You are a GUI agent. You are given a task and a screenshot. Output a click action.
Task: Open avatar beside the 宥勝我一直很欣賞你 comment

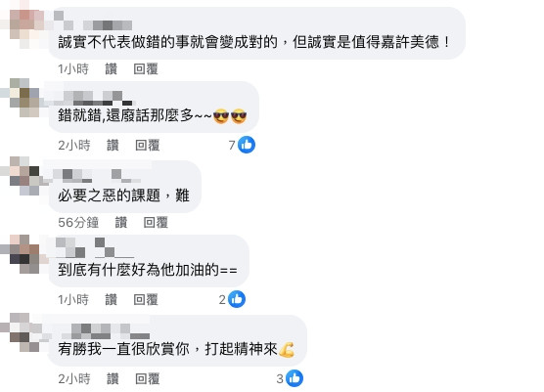click(x=24, y=332)
